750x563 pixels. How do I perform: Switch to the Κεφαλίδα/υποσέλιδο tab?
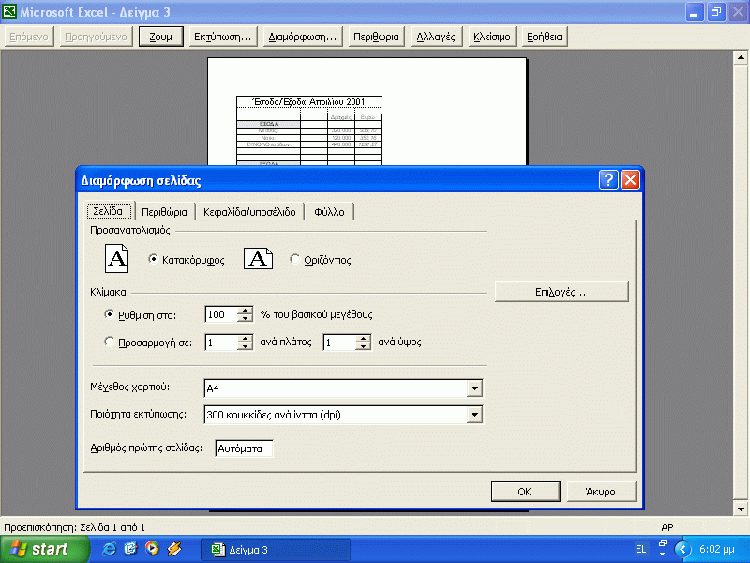(x=249, y=212)
